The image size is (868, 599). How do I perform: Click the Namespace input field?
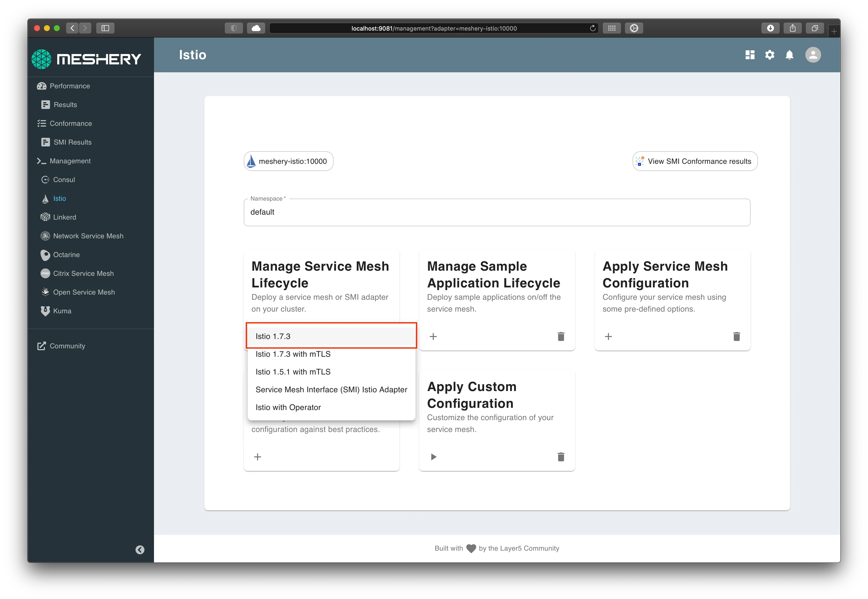(x=496, y=212)
